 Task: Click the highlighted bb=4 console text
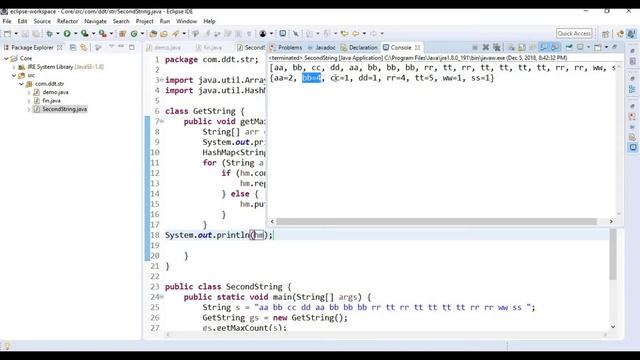pyautogui.click(x=311, y=78)
